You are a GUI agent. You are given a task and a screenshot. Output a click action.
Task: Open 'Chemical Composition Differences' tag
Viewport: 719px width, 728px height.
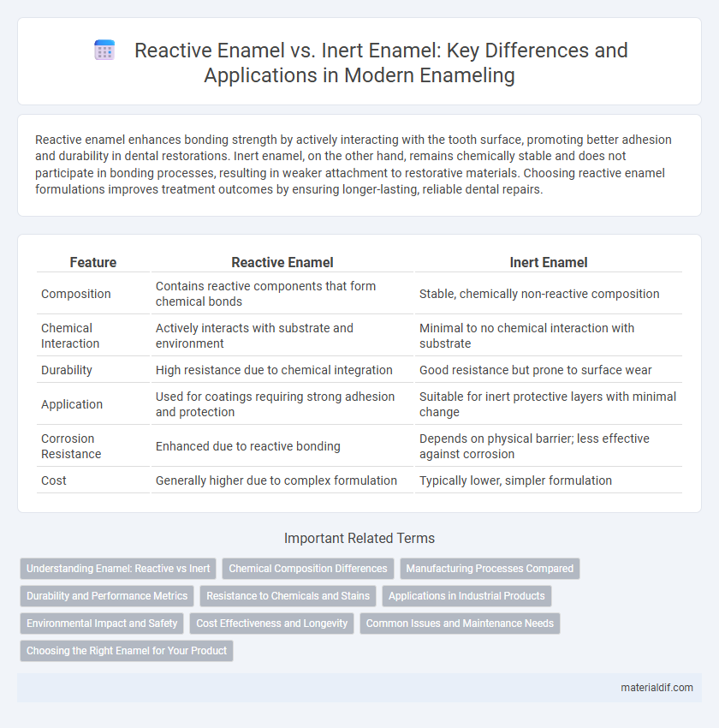[308, 569]
